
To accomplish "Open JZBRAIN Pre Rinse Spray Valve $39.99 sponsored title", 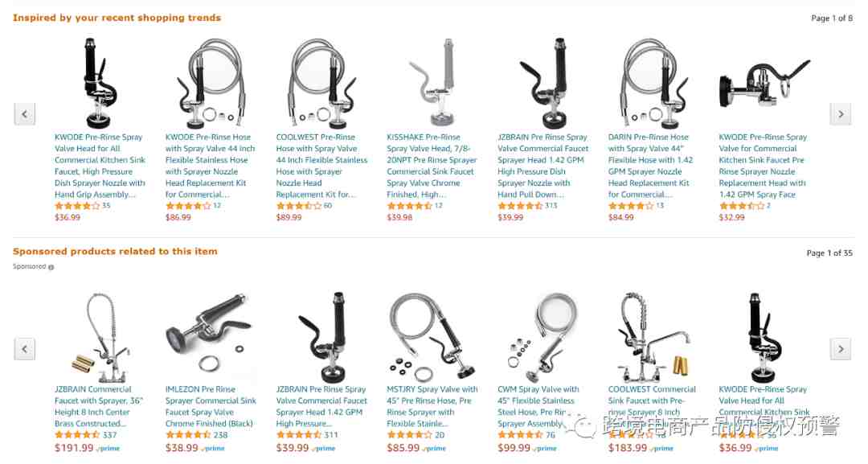I will coord(321,406).
